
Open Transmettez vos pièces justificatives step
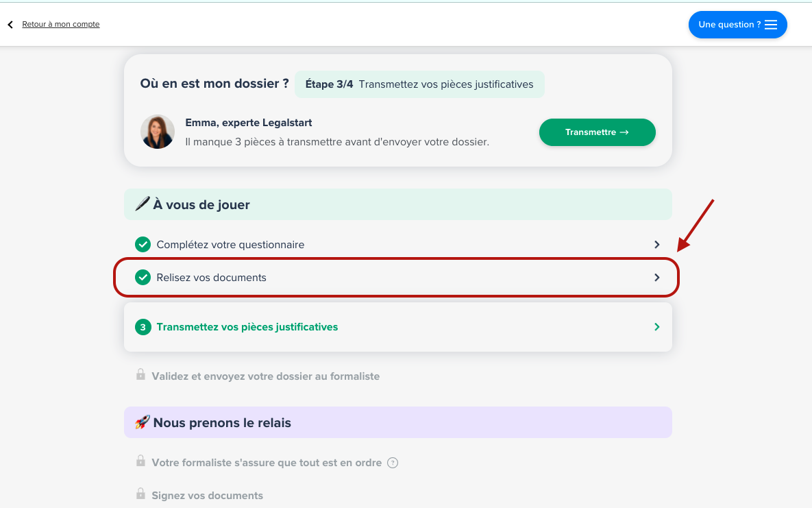click(x=247, y=327)
